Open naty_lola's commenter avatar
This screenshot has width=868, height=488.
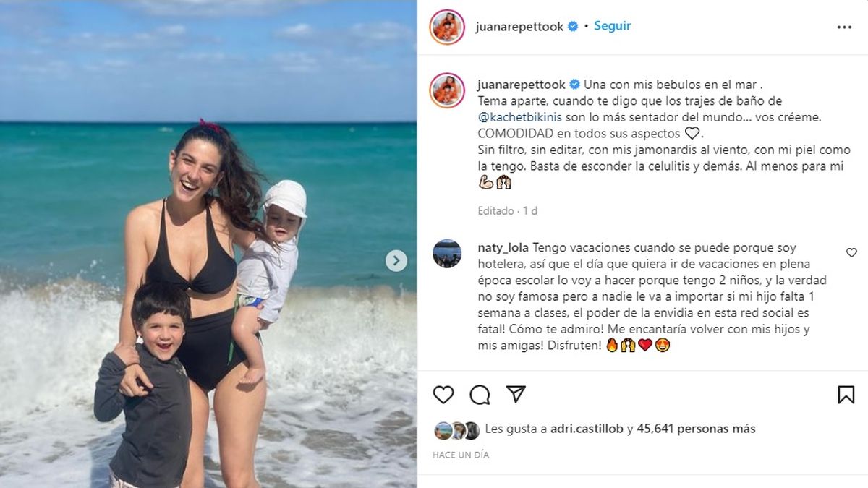447,254
